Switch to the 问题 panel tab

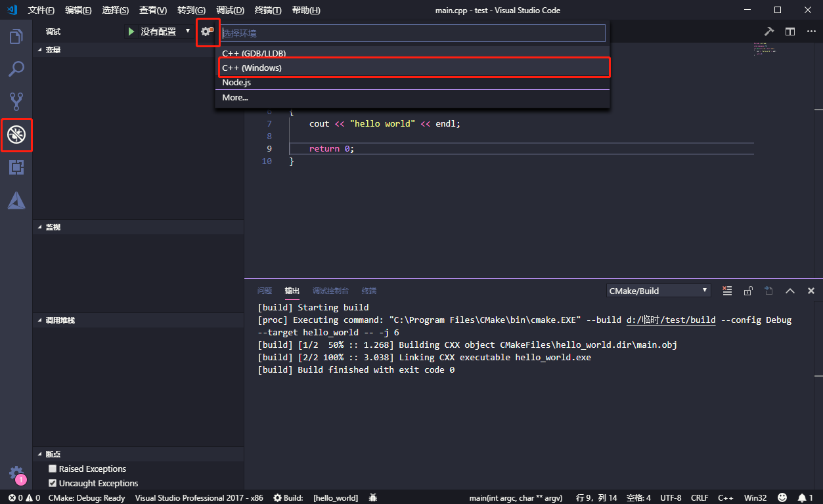pyautogui.click(x=265, y=291)
